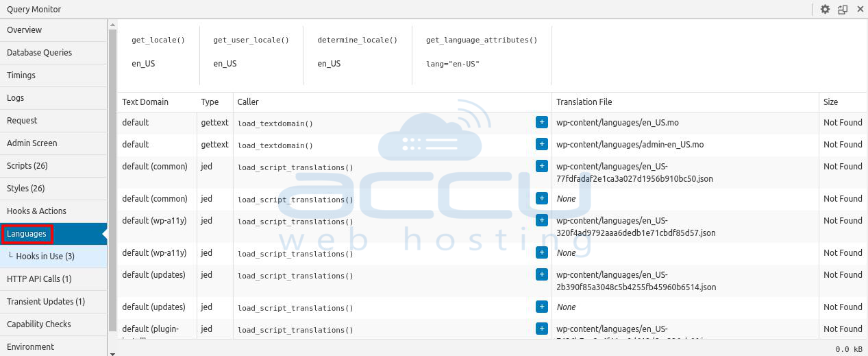Screen dimensions: 868x356
Task: Expand caller for 77fdfadaf2e1 json row
Action: [x=542, y=166]
